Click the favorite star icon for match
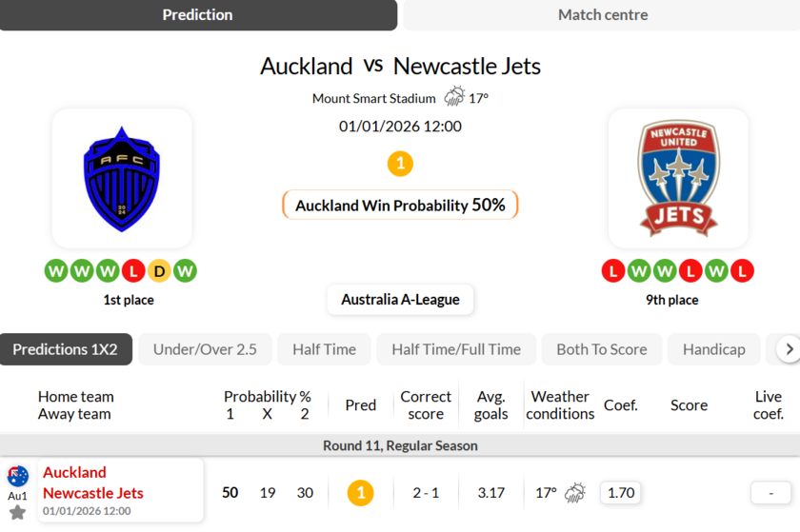The width and height of the screenshot is (800, 532). click(x=17, y=513)
